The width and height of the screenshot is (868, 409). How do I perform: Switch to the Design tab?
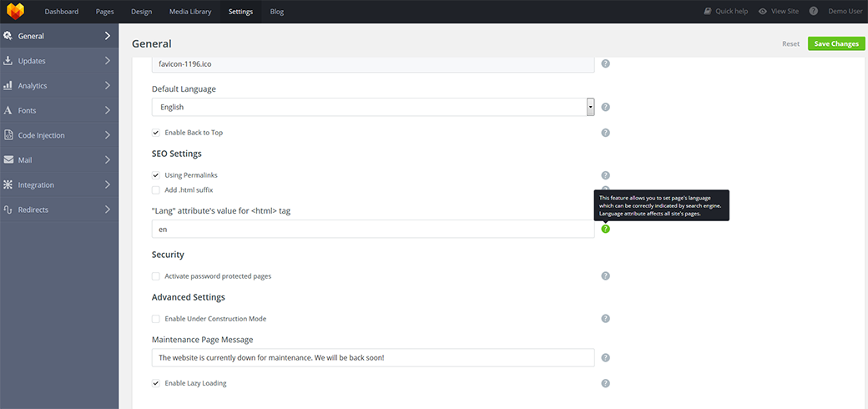pos(141,12)
